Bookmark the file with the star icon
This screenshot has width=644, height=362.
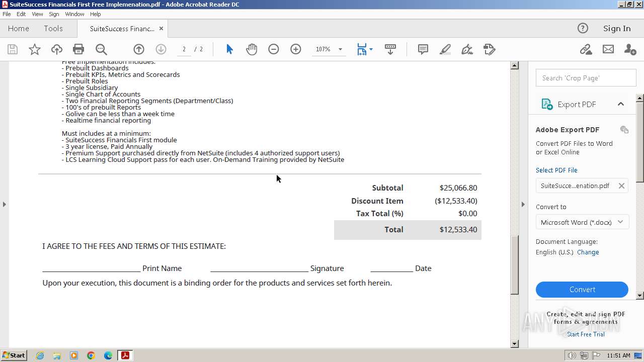tap(35, 49)
